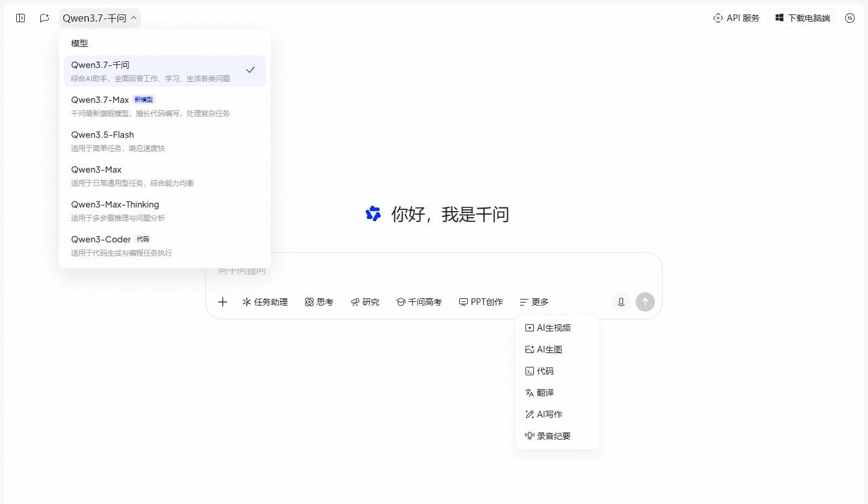
Task: Click the 模型 header text
Action: pyautogui.click(x=79, y=43)
